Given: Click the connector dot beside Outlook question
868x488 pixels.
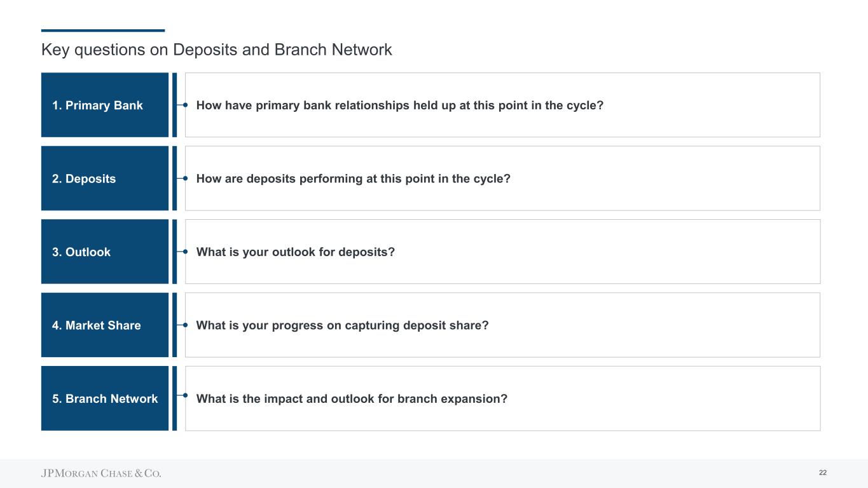Looking at the screenshot, I should 184,252.
